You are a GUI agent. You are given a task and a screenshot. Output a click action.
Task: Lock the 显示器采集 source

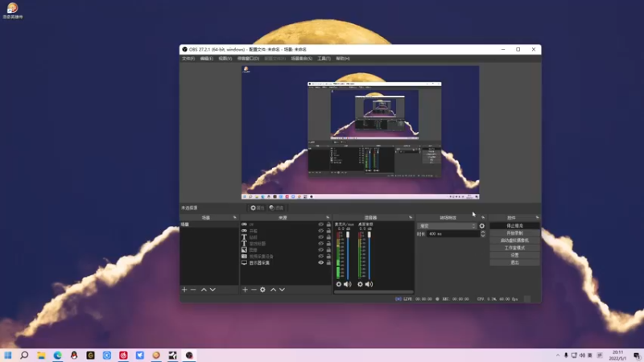pyautogui.click(x=328, y=263)
